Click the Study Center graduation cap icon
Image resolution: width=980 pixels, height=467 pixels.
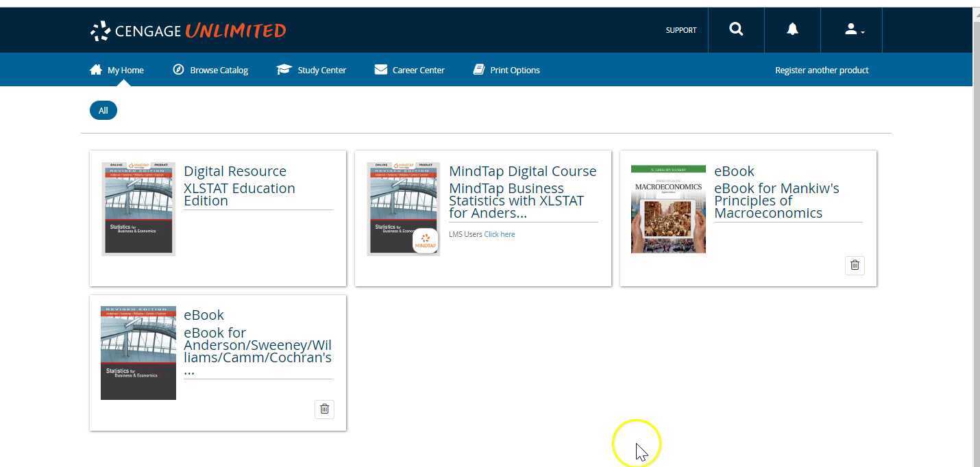tap(284, 68)
